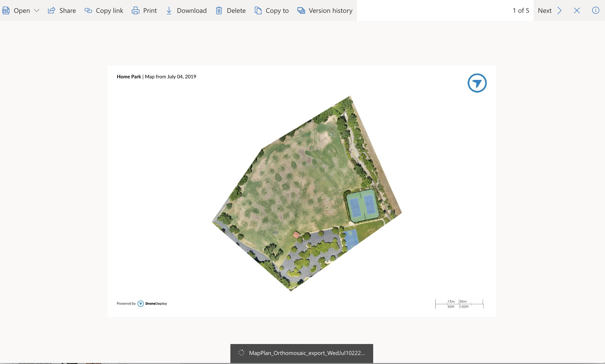The height and width of the screenshot is (364, 605).
Task: Click the Share arrow icon
Action: 51,10
